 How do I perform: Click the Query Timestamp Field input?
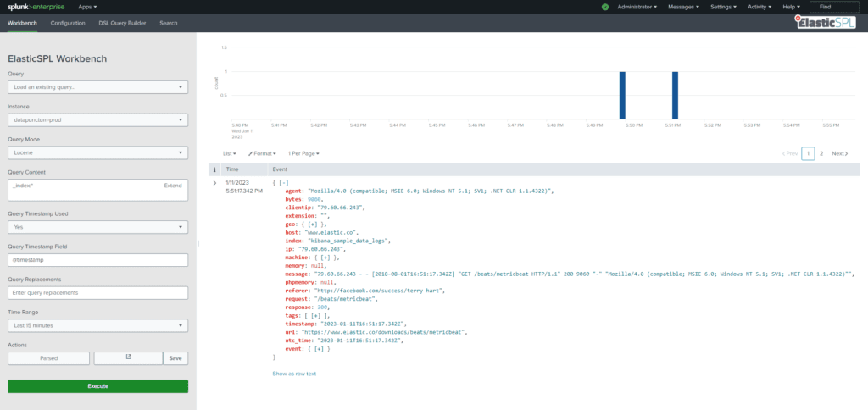tap(98, 259)
